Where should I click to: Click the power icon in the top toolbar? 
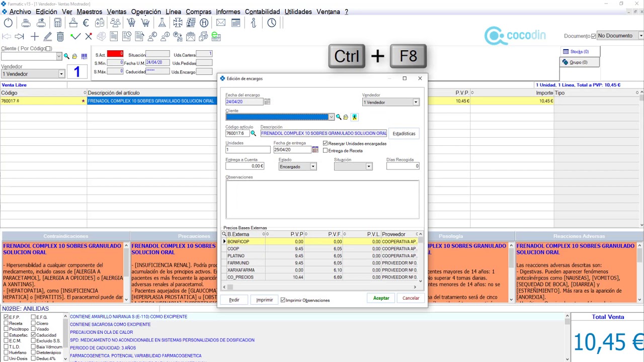point(8,23)
